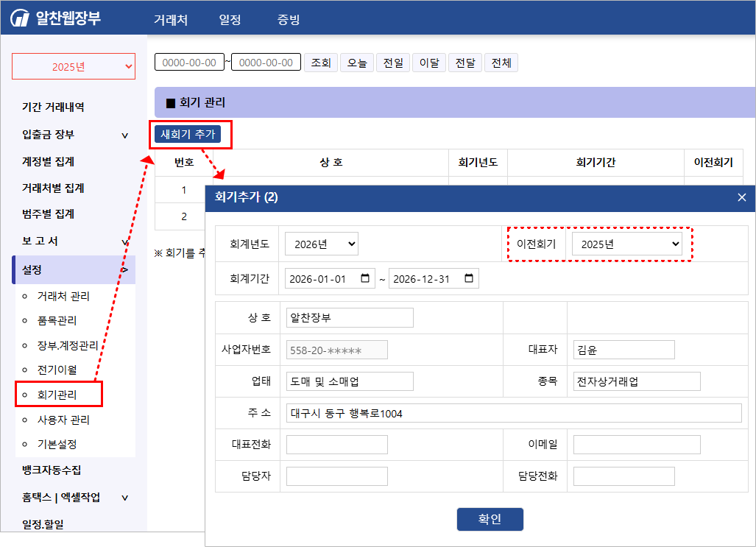Focus the search end date field
This screenshot has width=756, height=547.
(x=266, y=63)
